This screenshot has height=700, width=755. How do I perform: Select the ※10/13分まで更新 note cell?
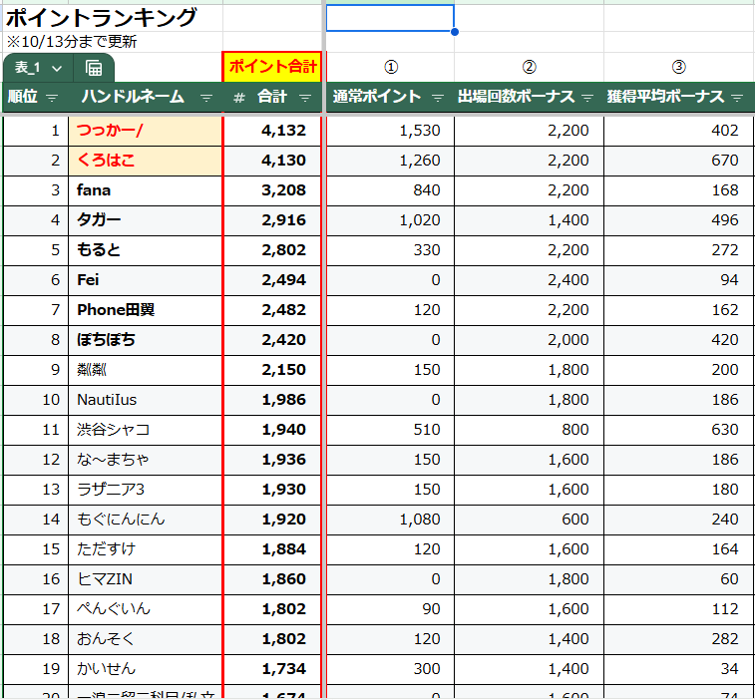[x=113, y=42]
